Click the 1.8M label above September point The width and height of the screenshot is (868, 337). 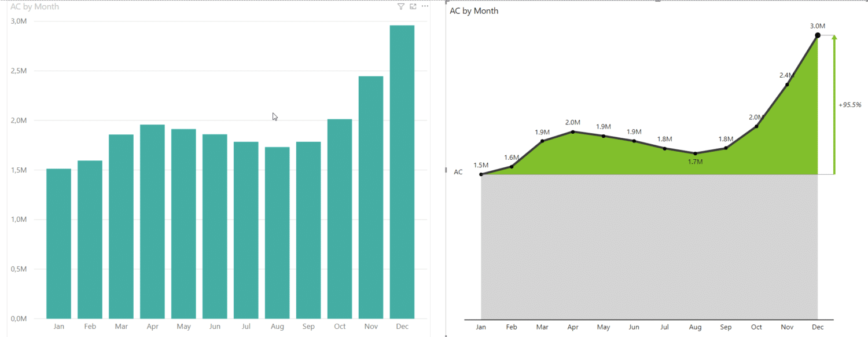pyautogui.click(x=726, y=139)
